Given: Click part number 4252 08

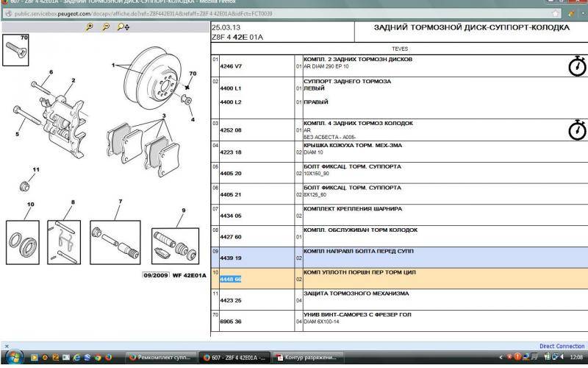Looking at the screenshot, I should coord(231,130).
